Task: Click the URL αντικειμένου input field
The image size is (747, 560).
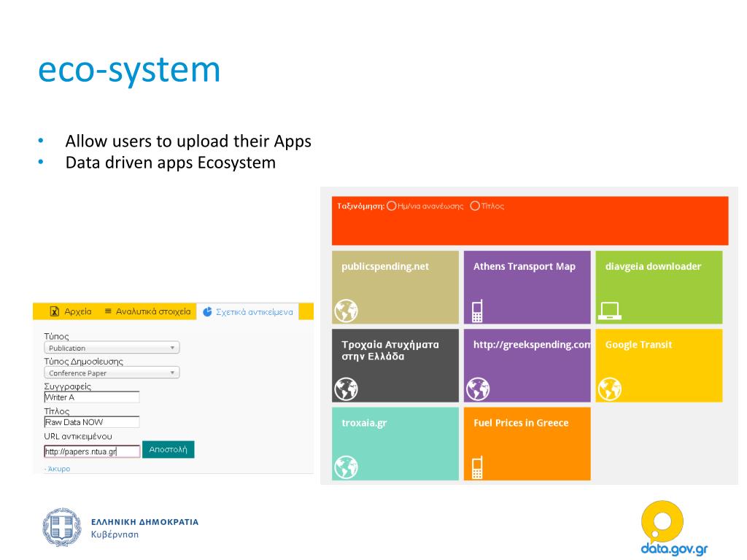Action: pyautogui.click(x=92, y=451)
